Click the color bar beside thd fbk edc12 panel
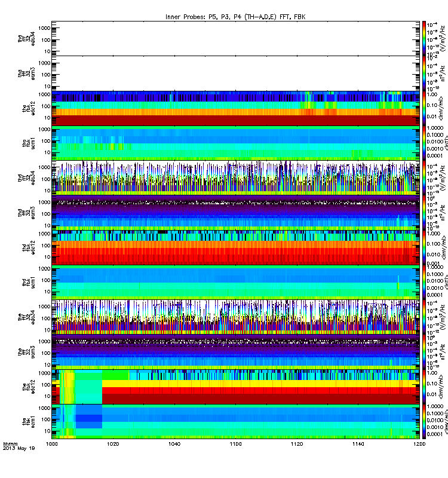This screenshot has height=478, width=448. 424,247
